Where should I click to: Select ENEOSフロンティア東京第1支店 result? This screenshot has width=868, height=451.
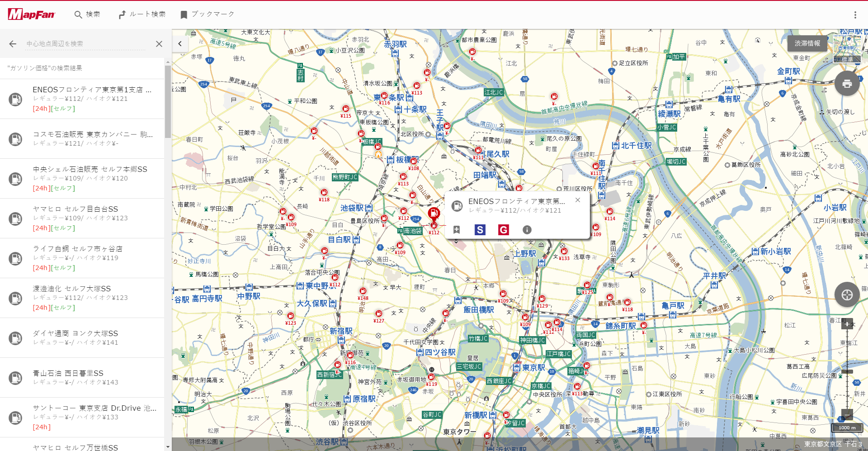point(82,99)
